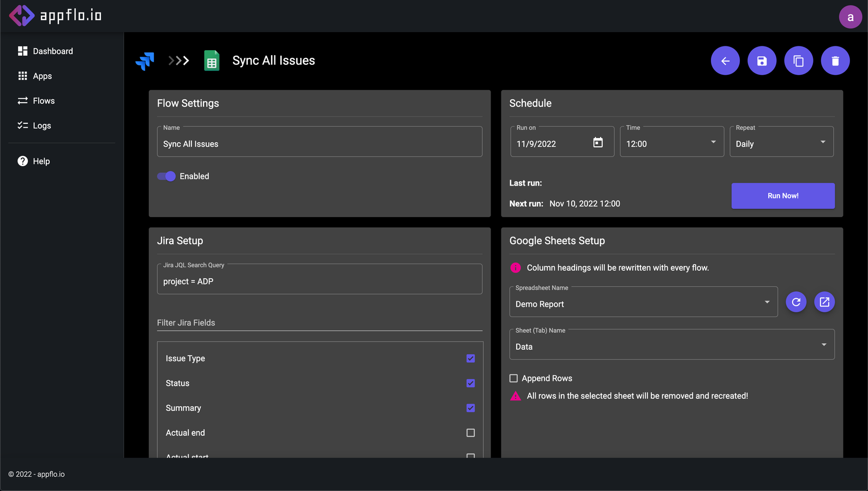Click the Jira source app icon

click(145, 61)
